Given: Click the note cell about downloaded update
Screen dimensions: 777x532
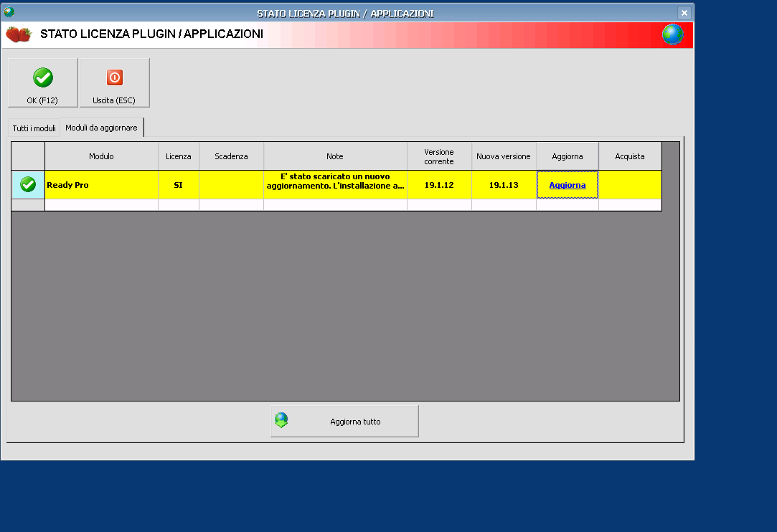Looking at the screenshot, I should tap(336, 185).
